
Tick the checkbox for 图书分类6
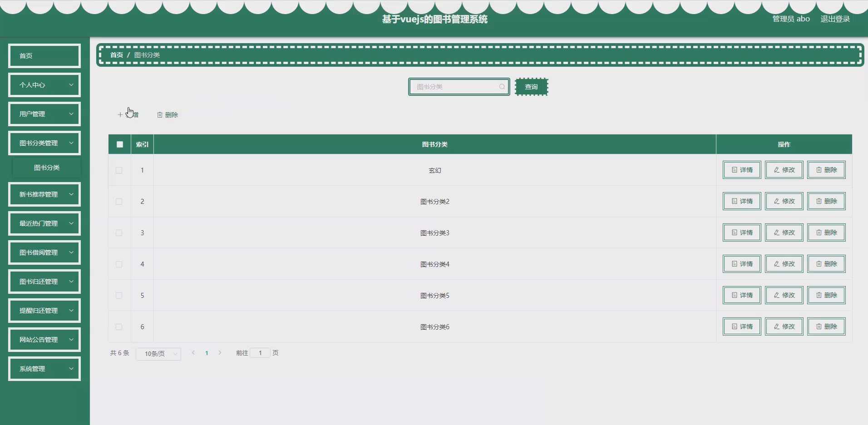[119, 327]
